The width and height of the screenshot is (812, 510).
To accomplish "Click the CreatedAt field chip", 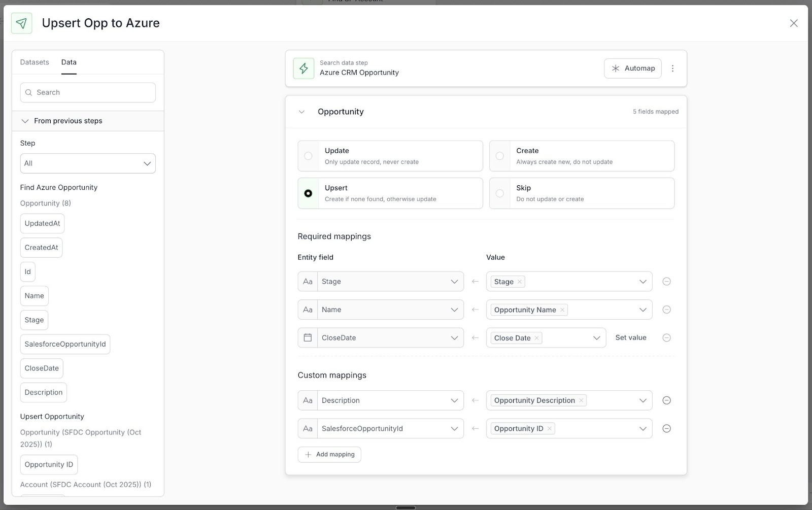I will (42, 248).
